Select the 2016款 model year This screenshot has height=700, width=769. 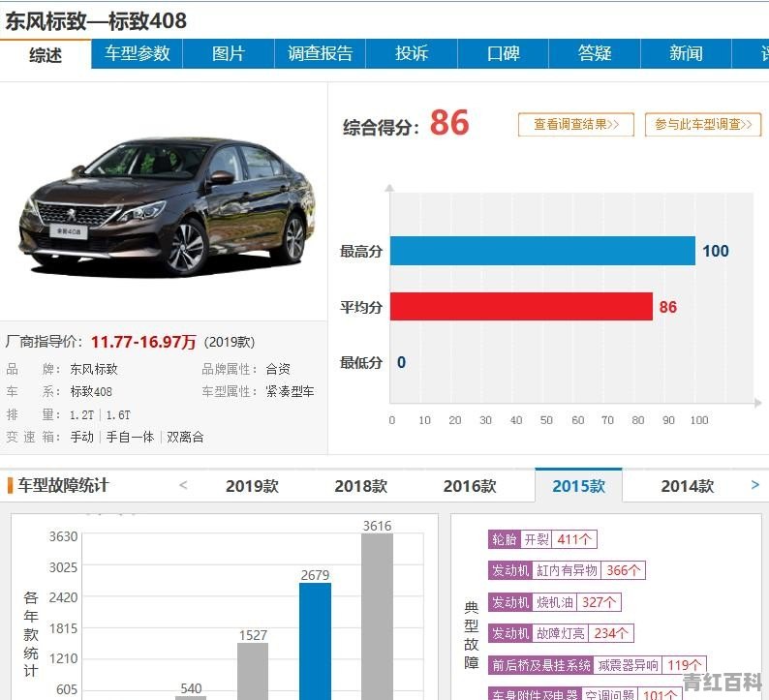point(470,486)
